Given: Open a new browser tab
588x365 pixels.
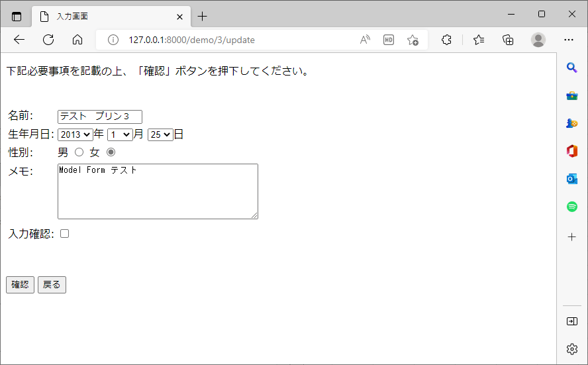Looking at the screenshot, I should coord(203,17).
